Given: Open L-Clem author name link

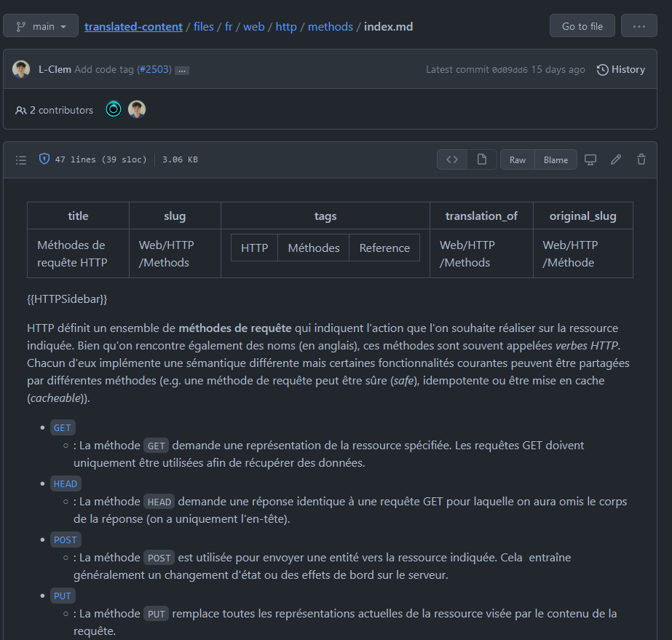Looking at the screenshot, I should click(55, 69).
